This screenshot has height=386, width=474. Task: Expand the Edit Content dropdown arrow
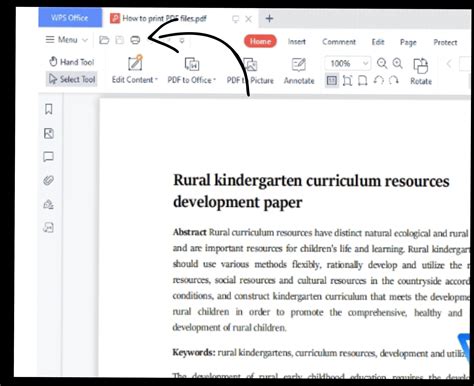click(156, 80)
